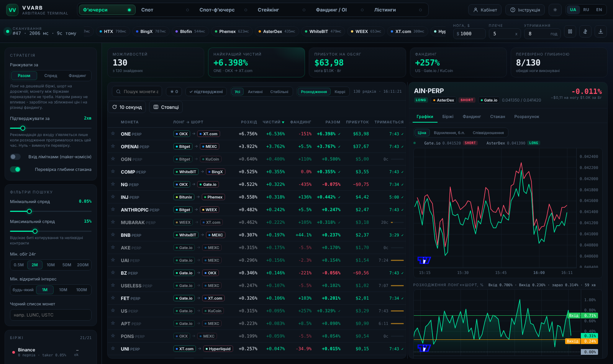The image size is (613, 364).
Task: Toggle the light/dark theme sun icon
Action: point(555,10)
